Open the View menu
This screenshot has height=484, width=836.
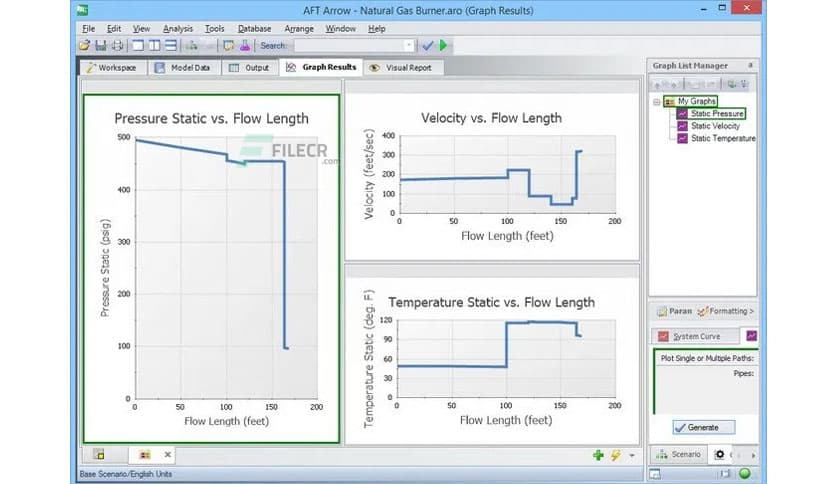[x=141, y=29]
